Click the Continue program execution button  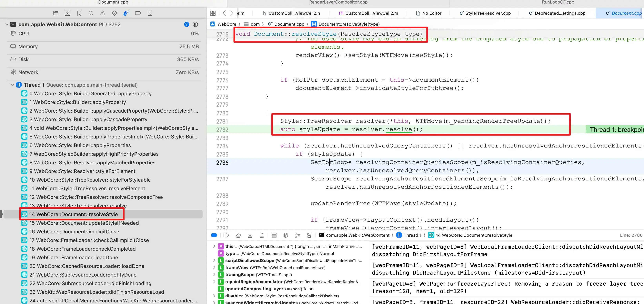[226, 235]
